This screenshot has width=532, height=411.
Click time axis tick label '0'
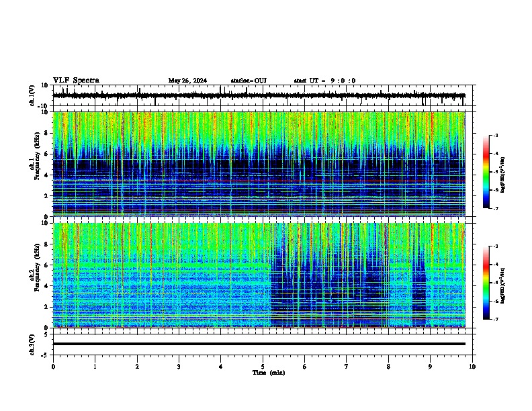click(x=53, y=367)
